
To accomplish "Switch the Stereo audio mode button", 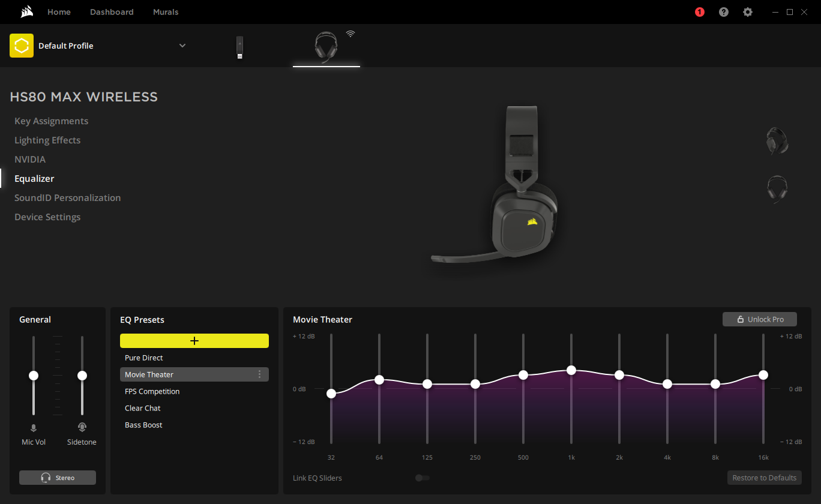I will [x=58, y=478].
